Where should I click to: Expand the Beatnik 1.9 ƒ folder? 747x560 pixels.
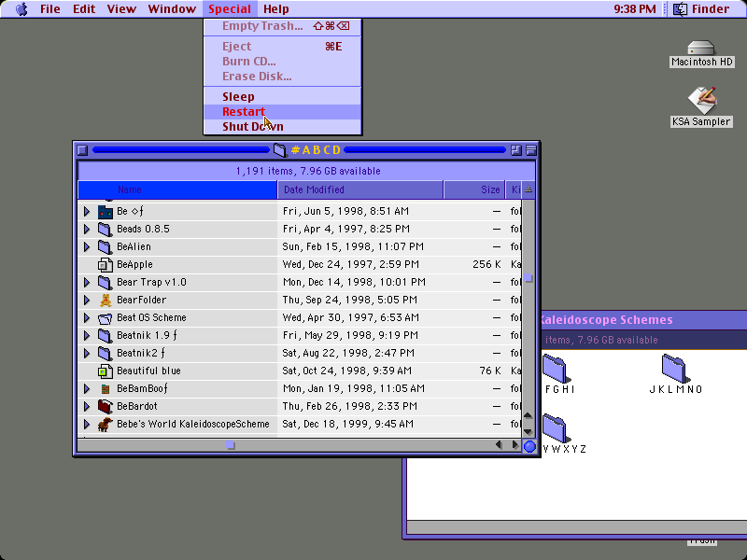click(87, 335)
